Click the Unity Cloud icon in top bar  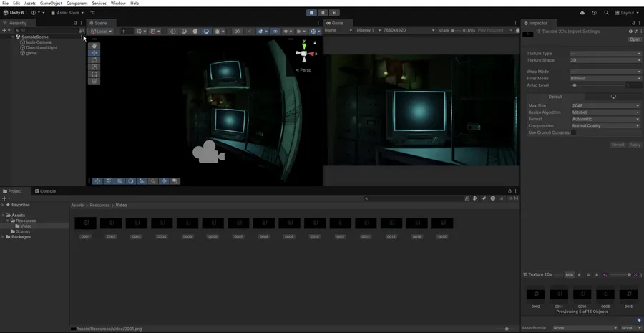[x=582, y=13]
